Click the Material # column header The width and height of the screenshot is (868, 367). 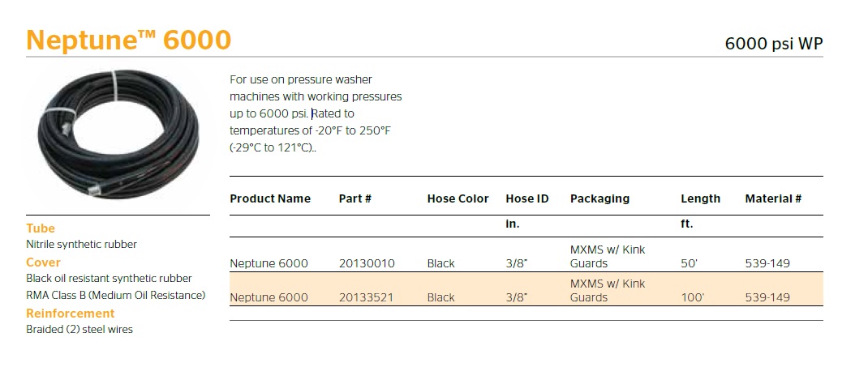(773, 198)
